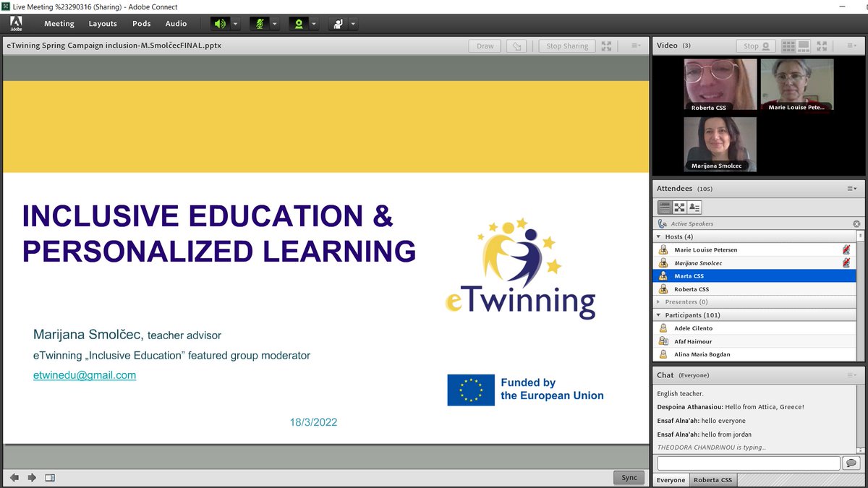The height and width of the screenshot is (488, 868).
Task: Go to previous slide with the back arrow
Action: click(x=14, y=477)
